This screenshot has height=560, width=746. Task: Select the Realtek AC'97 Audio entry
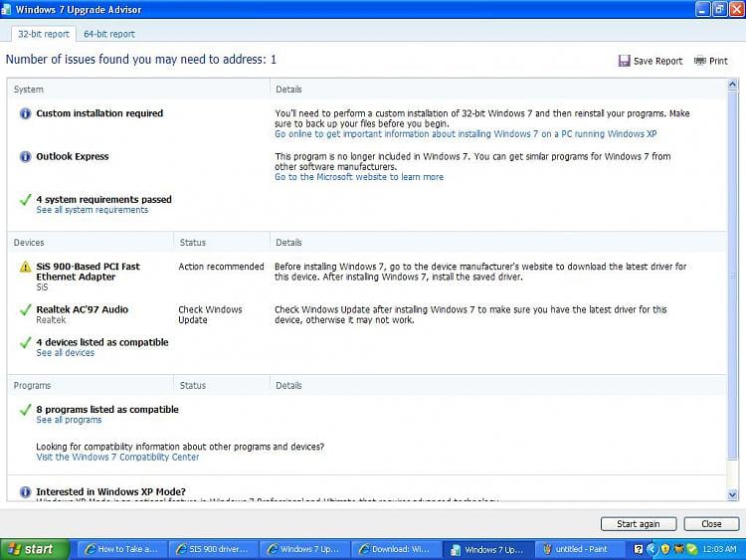coord(83,309)
